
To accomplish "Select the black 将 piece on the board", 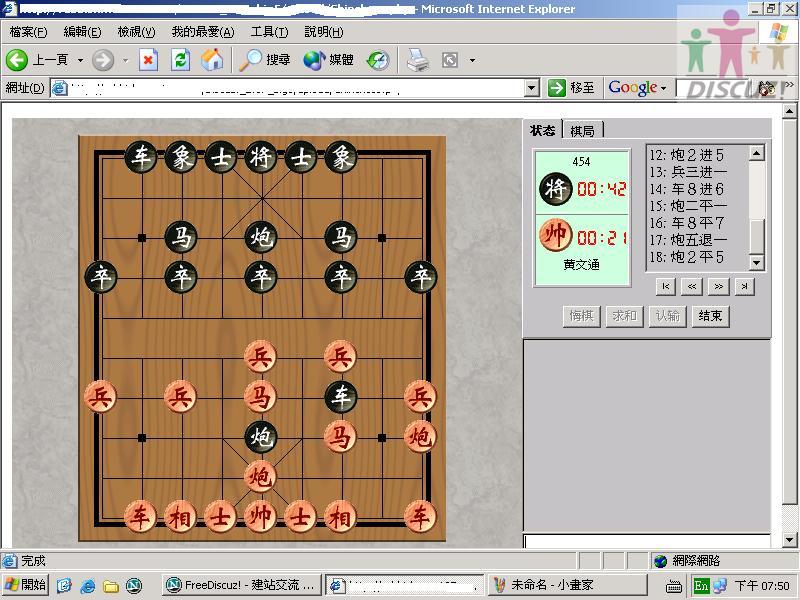I will [x=260, y=157].
